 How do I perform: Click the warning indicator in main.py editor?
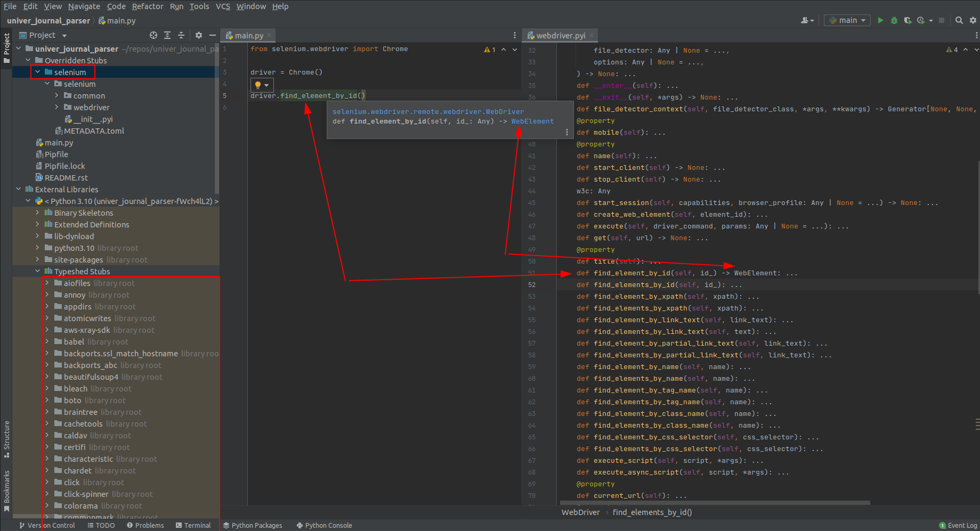(x=490, y=50)
